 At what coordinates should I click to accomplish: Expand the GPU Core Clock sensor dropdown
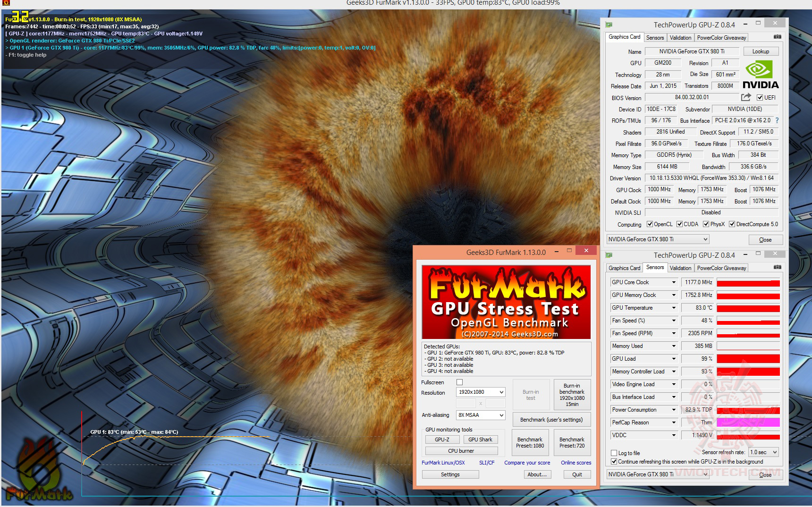tap(674, 282)
